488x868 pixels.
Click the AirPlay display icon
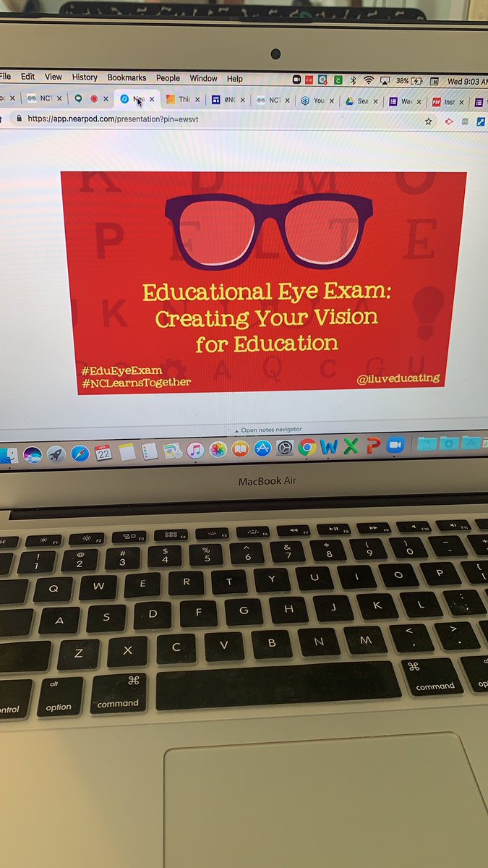tap(385, 80)
